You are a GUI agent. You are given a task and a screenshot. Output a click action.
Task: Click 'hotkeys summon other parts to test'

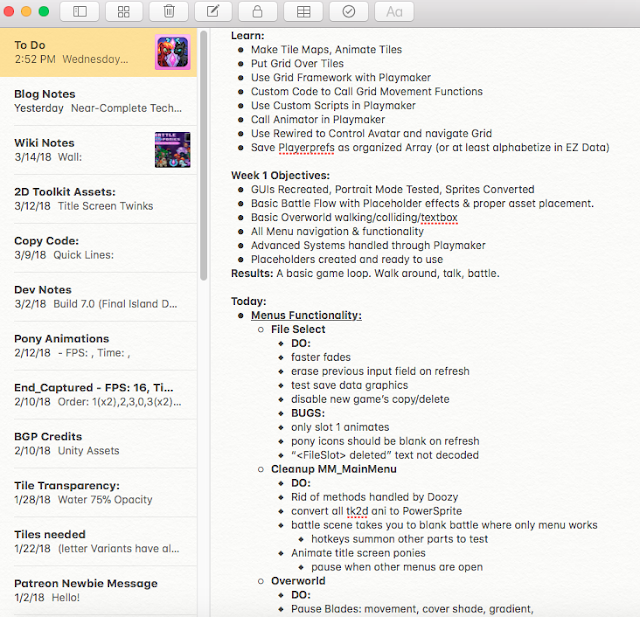(x=400, y=539)
